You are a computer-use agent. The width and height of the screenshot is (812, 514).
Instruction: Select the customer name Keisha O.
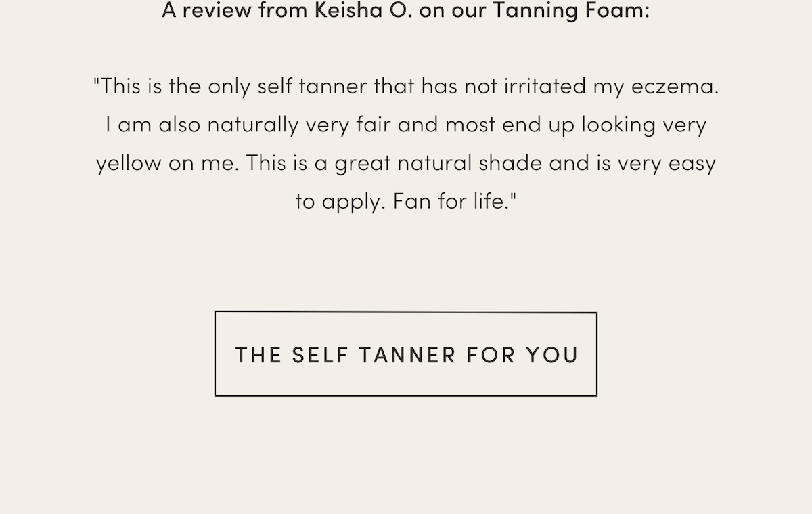point(363,11)
